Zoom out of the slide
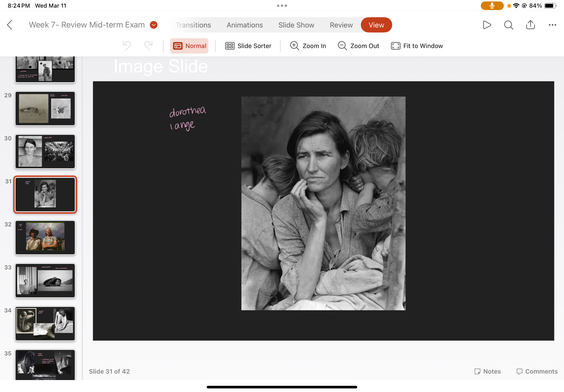This screenshot has height=392, width=564. (x=358, y=46)
